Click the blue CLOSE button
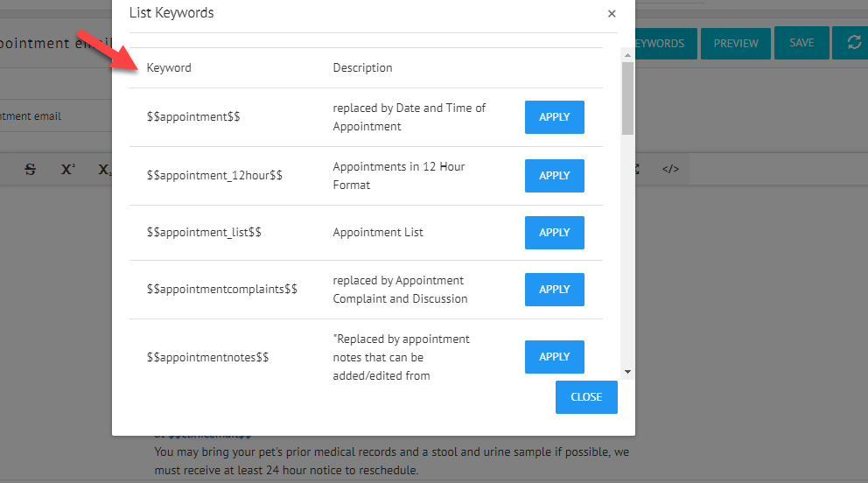868x483 pixels. click(586, 397)
